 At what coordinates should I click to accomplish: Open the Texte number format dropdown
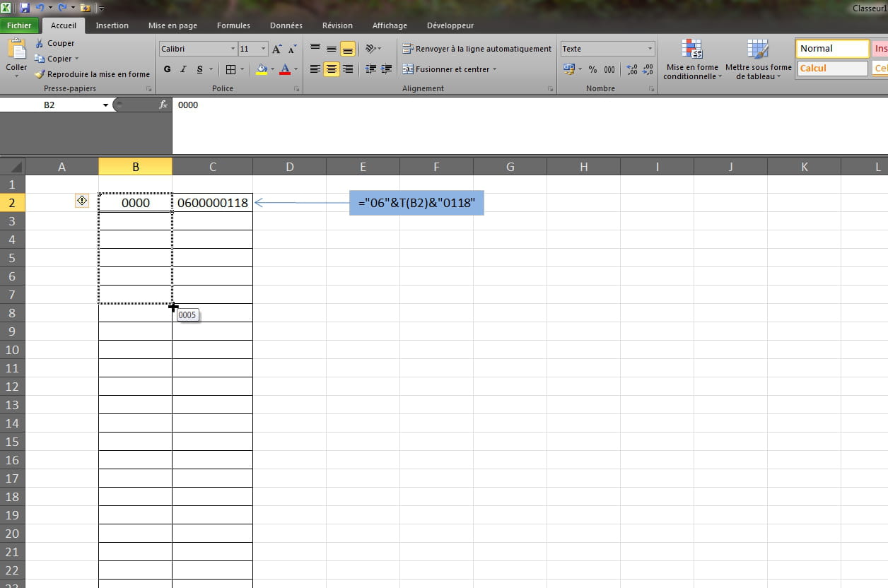pyautogui.click(x=650, y=49)
